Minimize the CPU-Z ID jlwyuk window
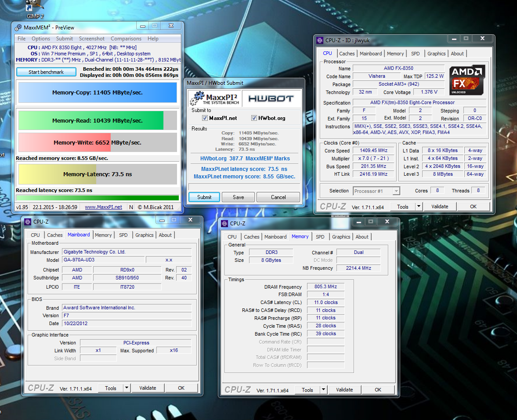The width and height of the screenshot is (517, 420). (x=454, y=39)
